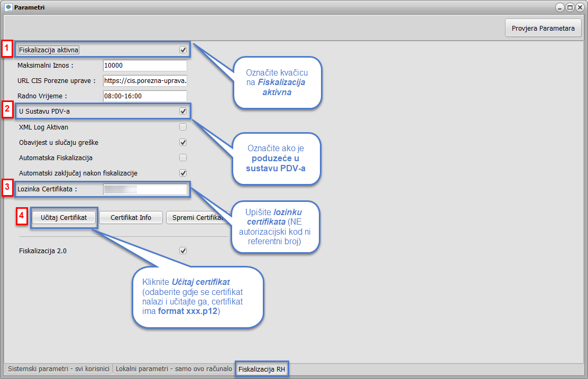The width and height of the screenshot is (588, 379).
Task: Select the URL CIS Porezne uprave field
Action: point(145,81)
